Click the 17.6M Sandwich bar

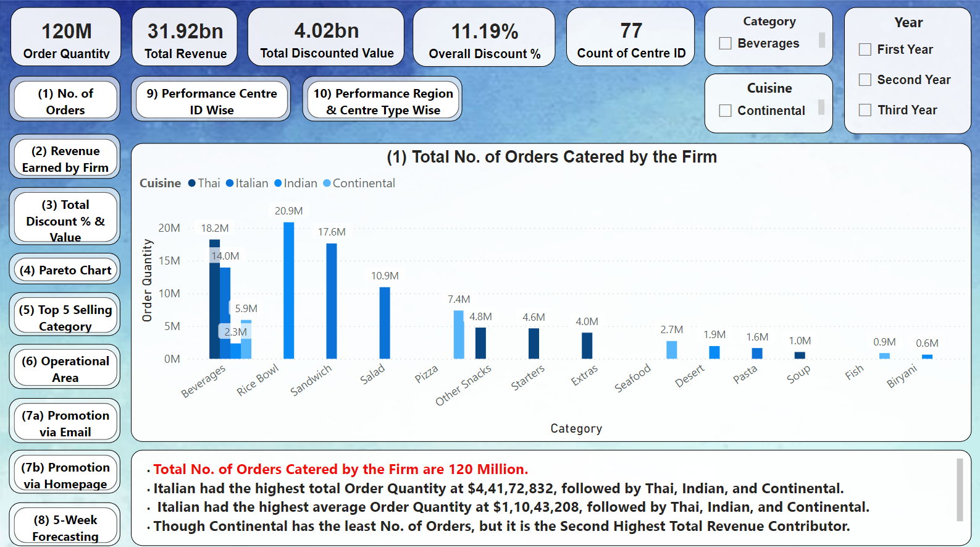coord(332,301)
